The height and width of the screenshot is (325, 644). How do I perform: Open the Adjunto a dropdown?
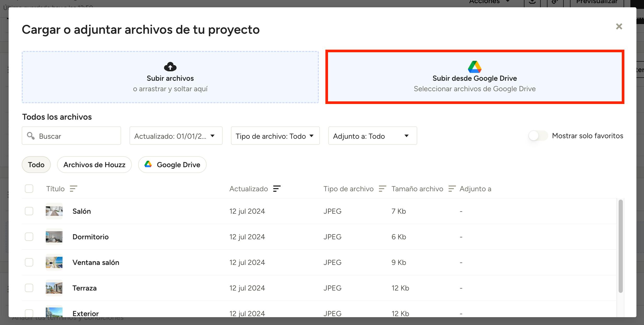[372, 136]
